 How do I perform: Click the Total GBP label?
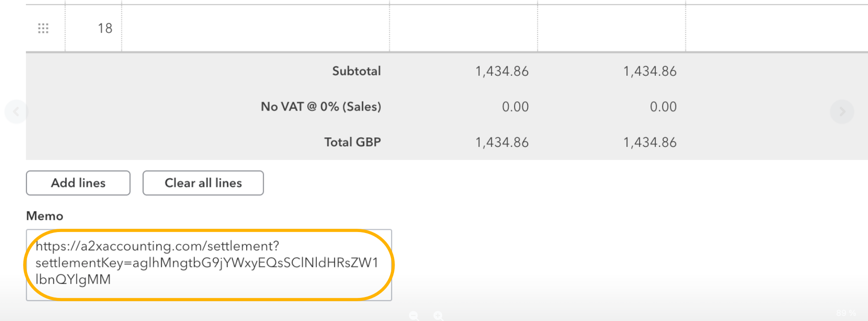point(353,142)
